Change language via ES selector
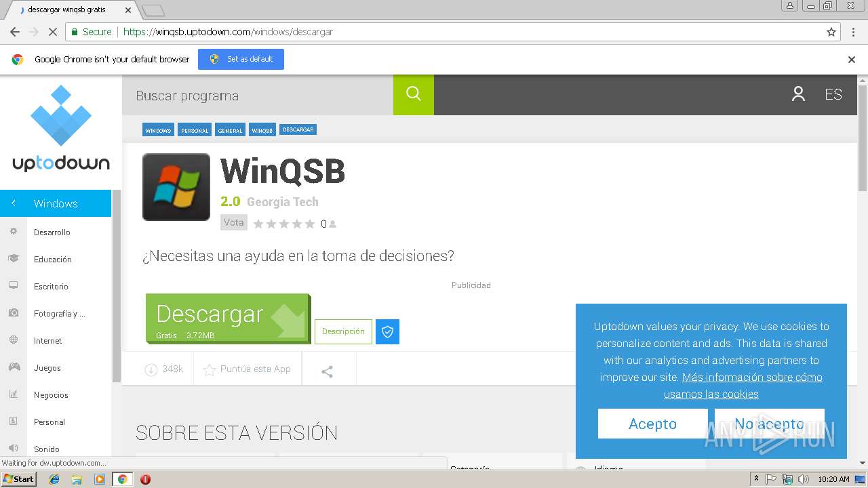This screenshot has width=868, height=488. pyautogui.click(x=833, y=95)
